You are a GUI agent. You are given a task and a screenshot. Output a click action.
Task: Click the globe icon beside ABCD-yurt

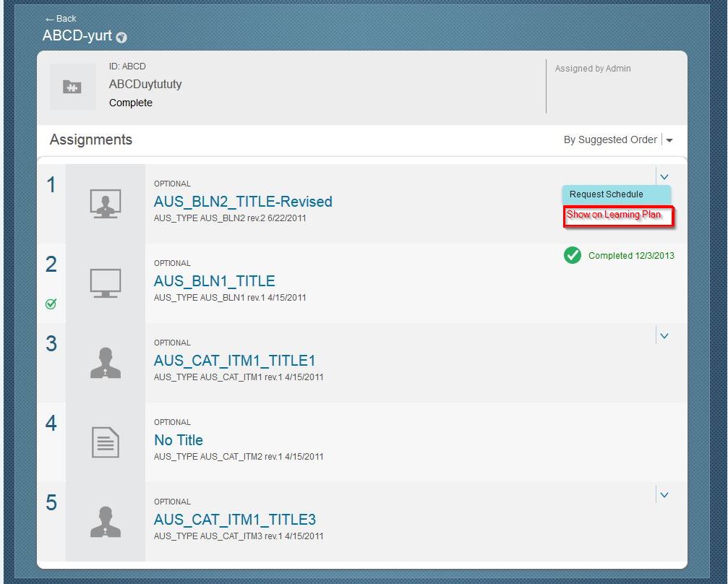coord(121,37)
